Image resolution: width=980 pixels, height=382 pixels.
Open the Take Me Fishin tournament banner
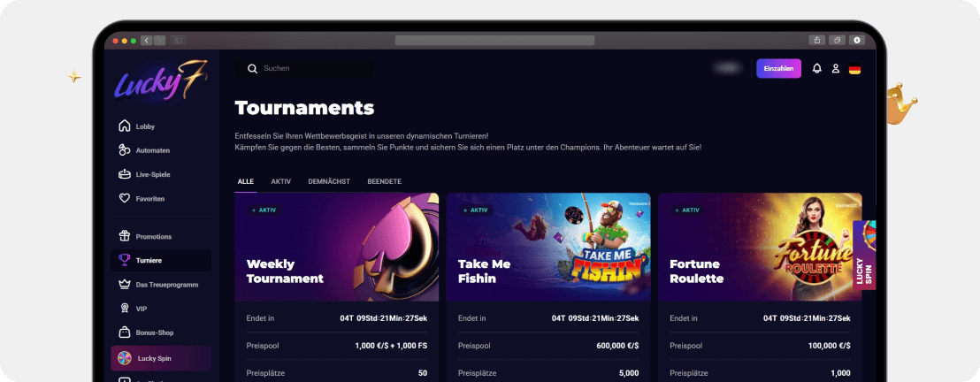548,247
